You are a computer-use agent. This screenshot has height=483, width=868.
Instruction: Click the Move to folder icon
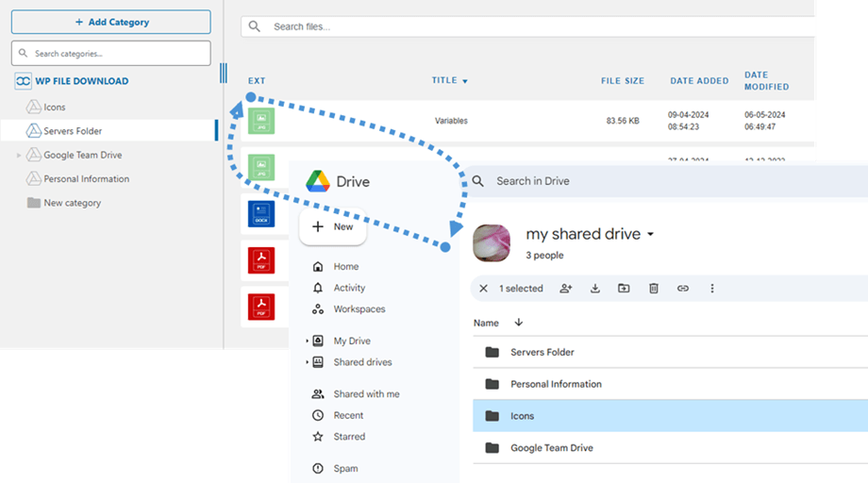pos(624,289)
